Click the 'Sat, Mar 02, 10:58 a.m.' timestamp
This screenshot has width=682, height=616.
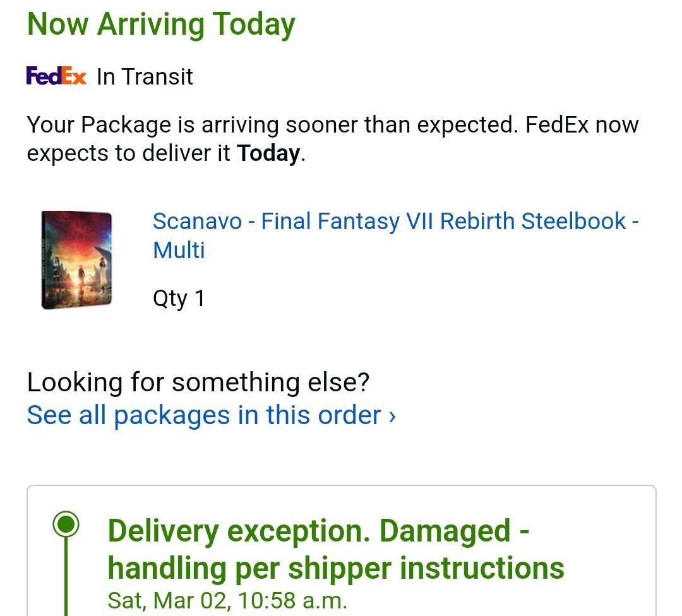(x=227, y=600)
